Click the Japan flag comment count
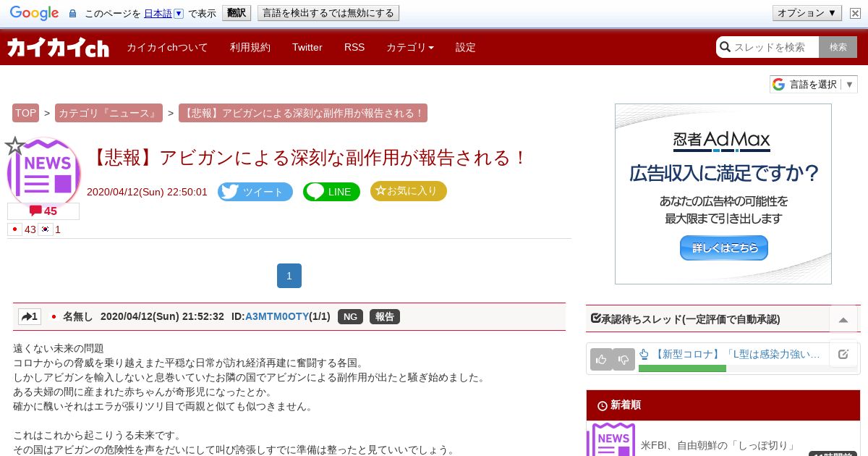 point(22,229)
